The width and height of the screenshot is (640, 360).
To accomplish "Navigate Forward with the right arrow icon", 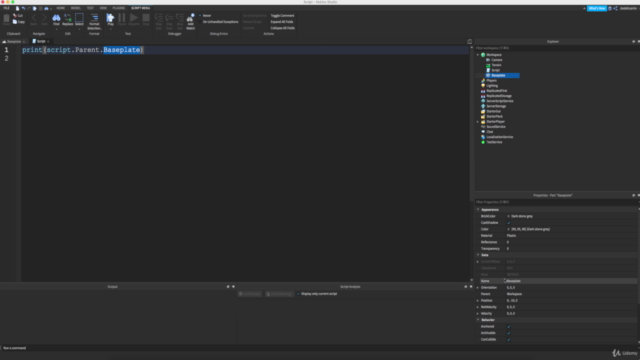I will pyautogui.click(x=44, y=18).
